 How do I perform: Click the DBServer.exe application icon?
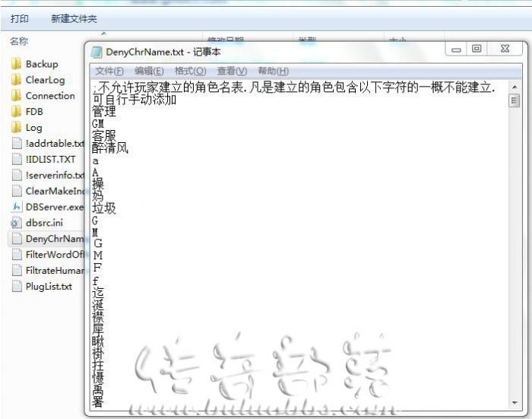point(16,207)
